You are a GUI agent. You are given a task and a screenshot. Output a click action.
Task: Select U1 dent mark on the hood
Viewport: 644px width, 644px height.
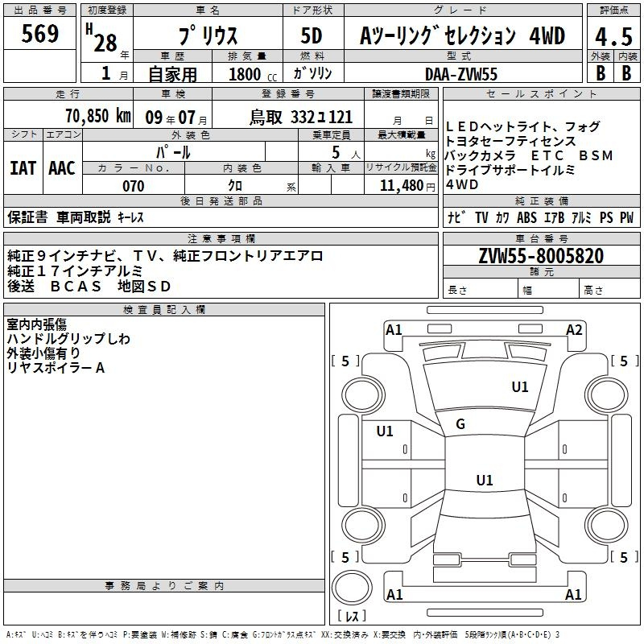click(520, 387)
